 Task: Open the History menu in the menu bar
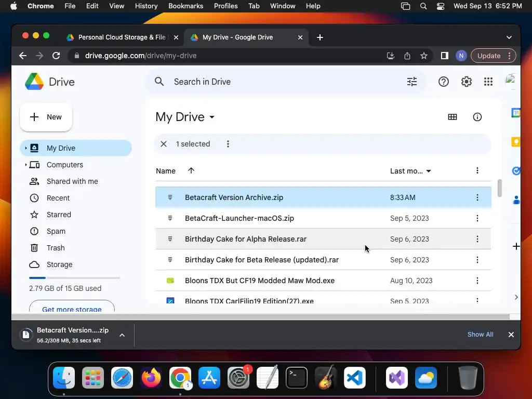click(146, 6)
